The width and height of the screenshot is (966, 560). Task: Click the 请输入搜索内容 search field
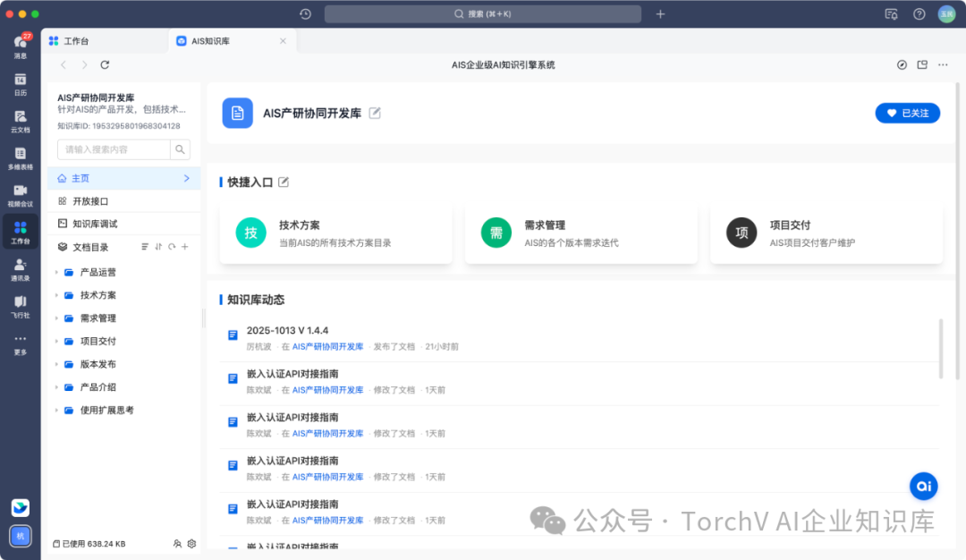pos(114,149)
